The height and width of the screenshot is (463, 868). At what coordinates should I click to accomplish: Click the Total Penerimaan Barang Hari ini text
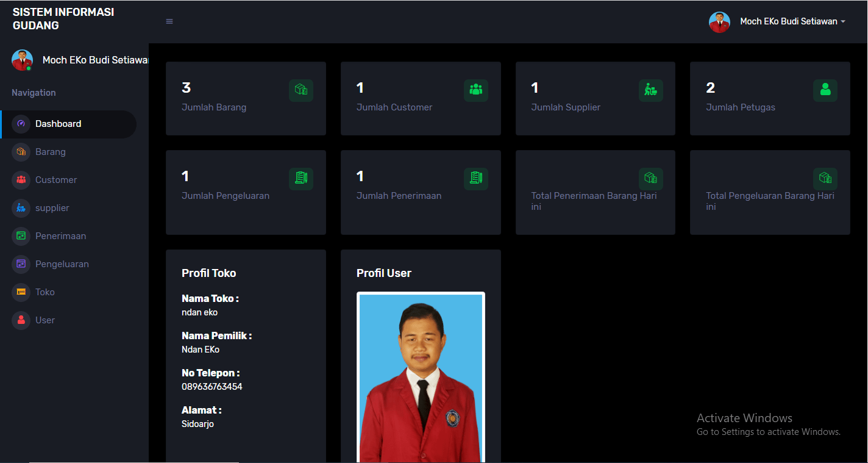point(594,201)
